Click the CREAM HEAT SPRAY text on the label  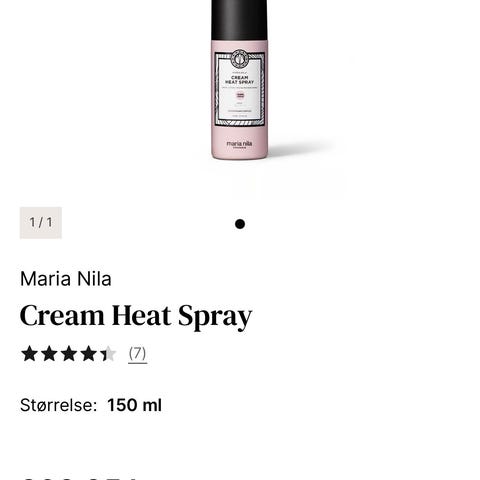click(x=239, y=80)
